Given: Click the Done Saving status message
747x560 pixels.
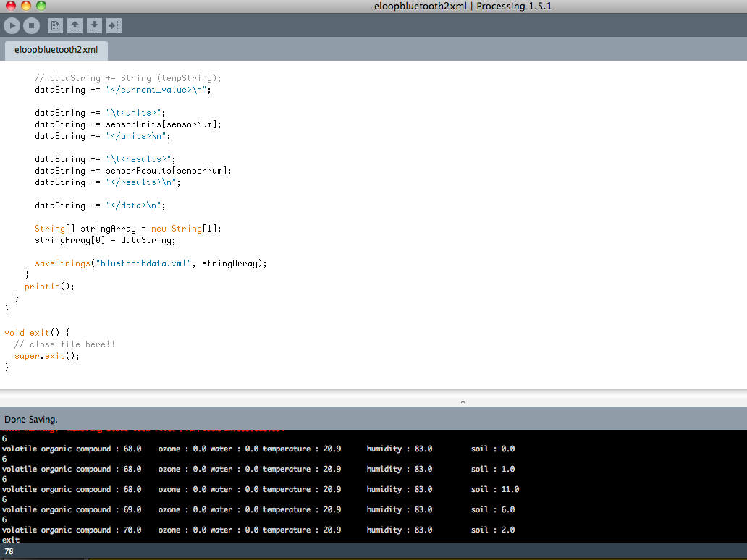Looking at the screenshot, I should click(x=32, y=418).
